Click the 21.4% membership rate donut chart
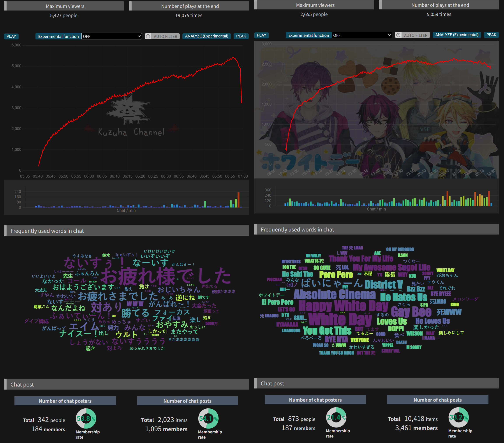This screenshot has width=504, height=443. coord(336,417)
